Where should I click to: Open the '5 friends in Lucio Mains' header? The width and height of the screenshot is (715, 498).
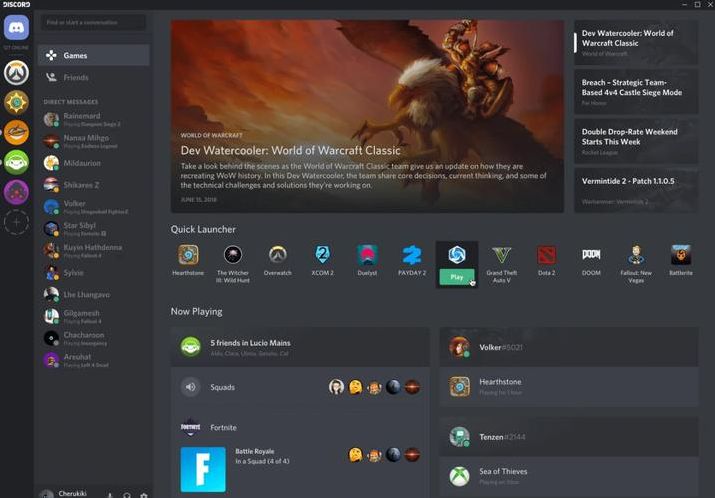pyautogui.click(x=300, y=347)
